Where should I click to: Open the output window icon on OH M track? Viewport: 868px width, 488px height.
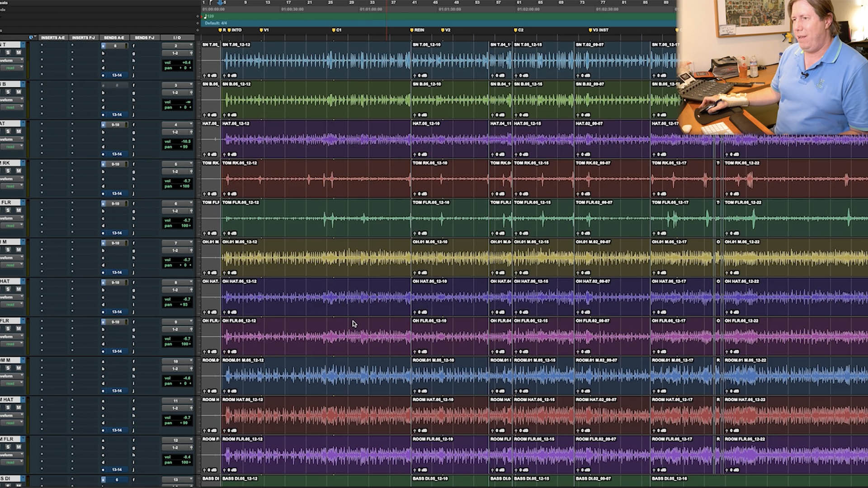click(x=191, y=250)
